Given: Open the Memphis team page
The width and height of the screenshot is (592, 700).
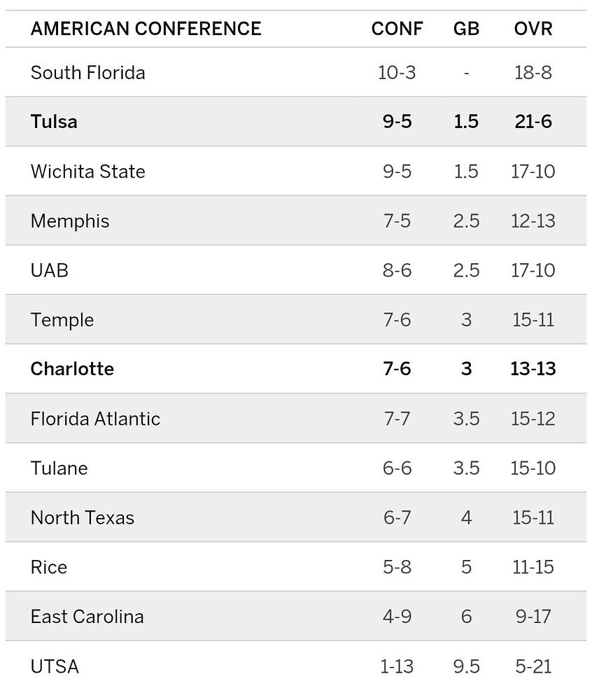Looking at the screenshot, I should coord(70,221).
